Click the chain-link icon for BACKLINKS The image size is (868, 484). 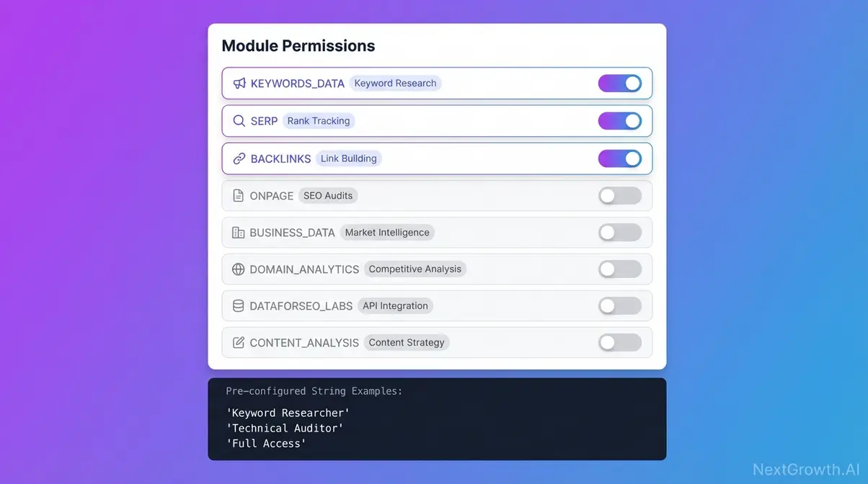click(x=239, y=158)
